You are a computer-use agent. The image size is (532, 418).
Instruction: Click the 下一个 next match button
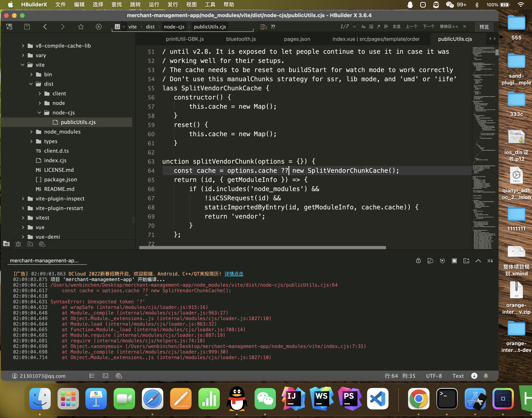click(429, 26)
